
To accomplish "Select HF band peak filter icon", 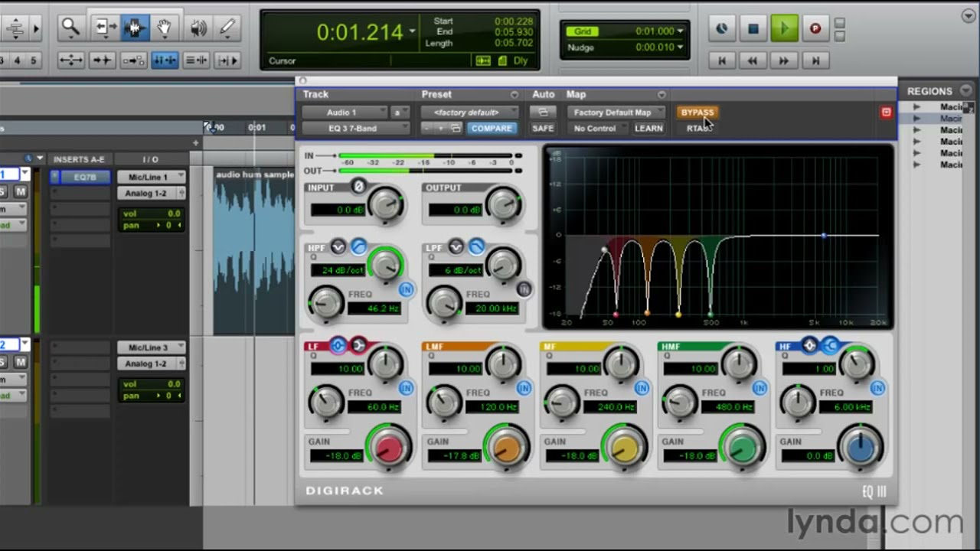I will pyautogui.click(x=810, y=346).
